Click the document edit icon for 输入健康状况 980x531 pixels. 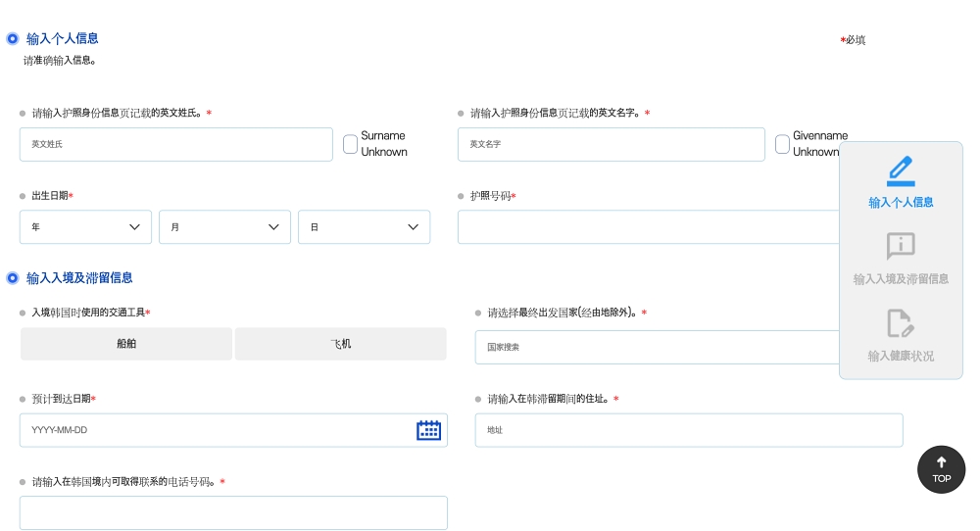(x=901, y=323)
